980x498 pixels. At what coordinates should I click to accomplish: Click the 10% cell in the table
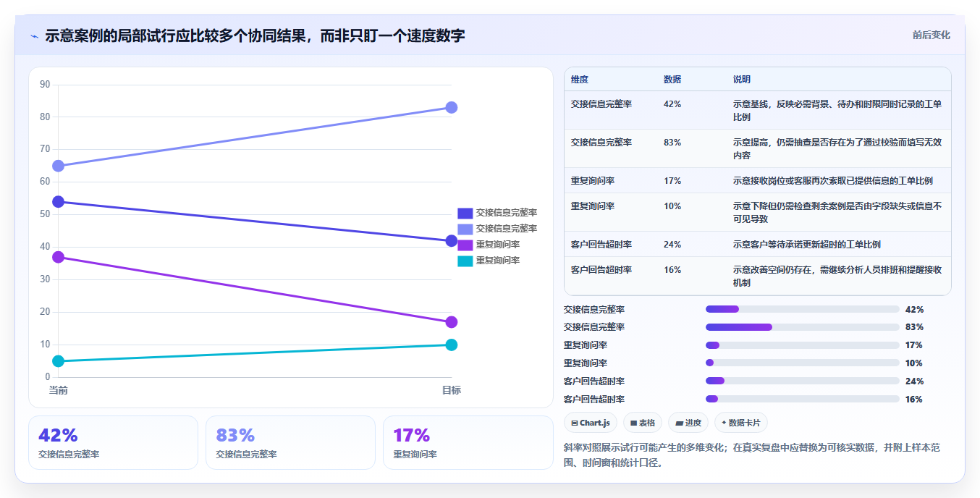pos(672,206)
